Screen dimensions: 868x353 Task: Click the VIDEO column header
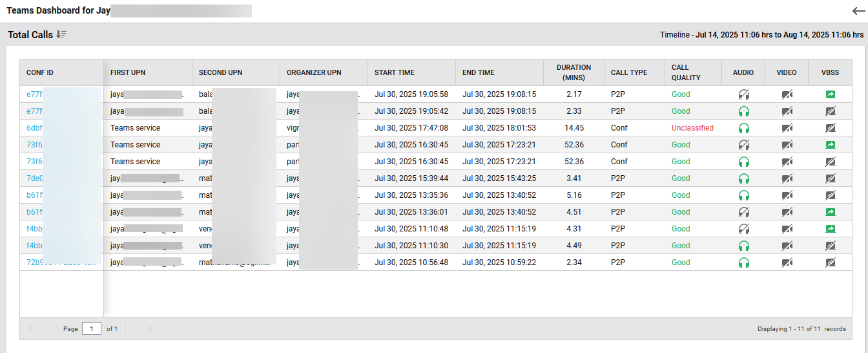(787, 72)
